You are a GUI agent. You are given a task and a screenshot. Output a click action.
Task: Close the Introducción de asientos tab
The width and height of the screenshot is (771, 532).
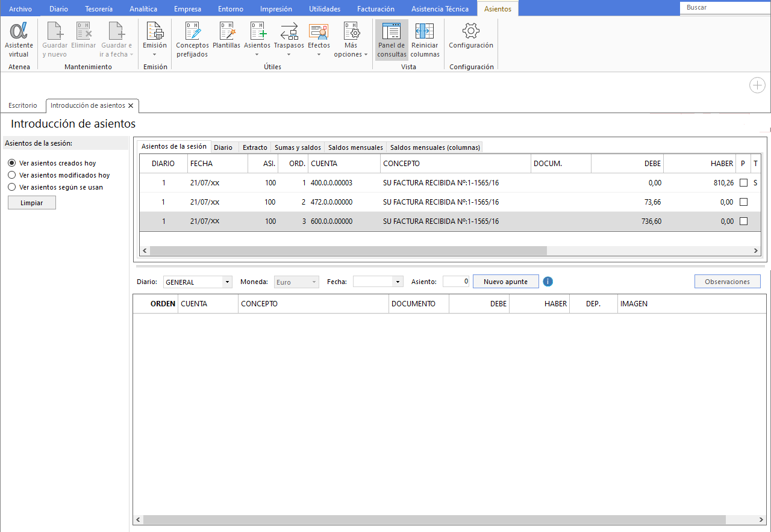pyautogui.click(x=131, y=106)
